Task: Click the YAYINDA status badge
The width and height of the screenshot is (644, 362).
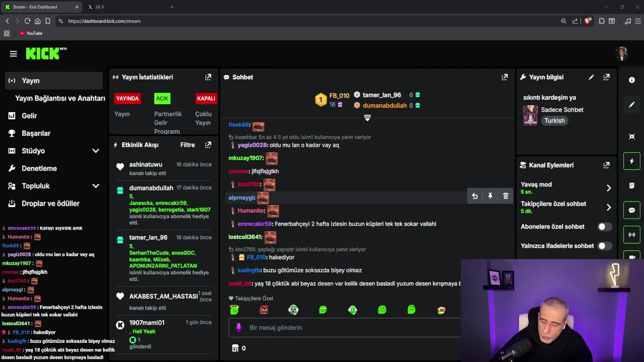Action: point(127,99)
